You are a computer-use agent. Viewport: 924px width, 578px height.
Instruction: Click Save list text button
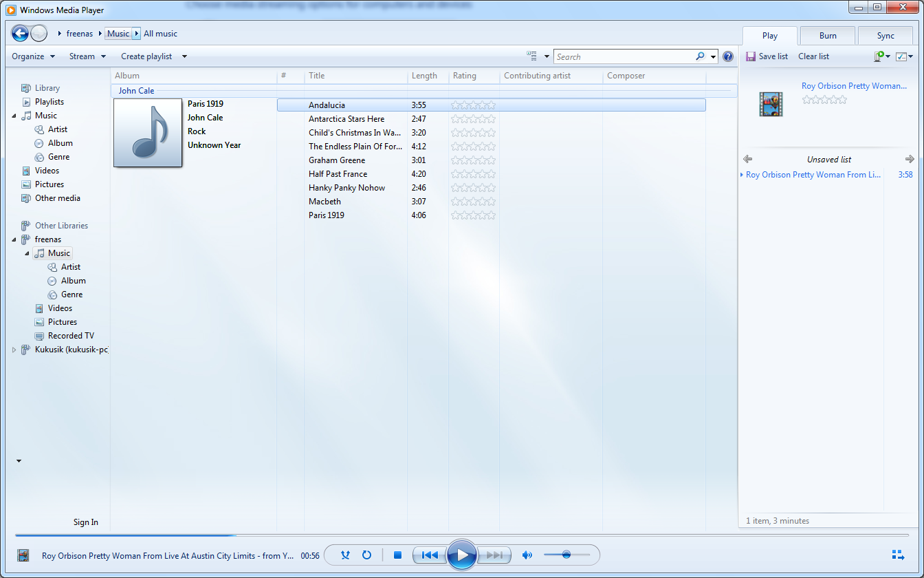click(x=773, y=56)
